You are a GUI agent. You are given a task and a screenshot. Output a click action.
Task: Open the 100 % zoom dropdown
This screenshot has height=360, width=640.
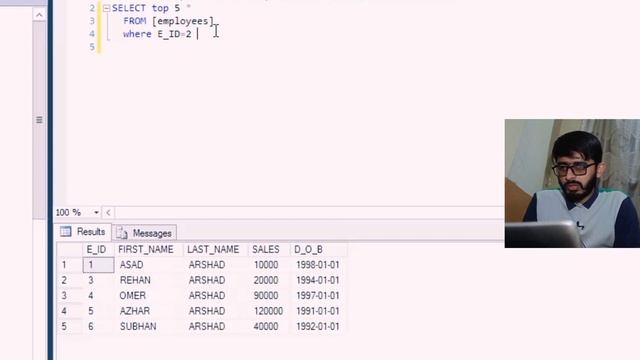click(x=96, y=213)
